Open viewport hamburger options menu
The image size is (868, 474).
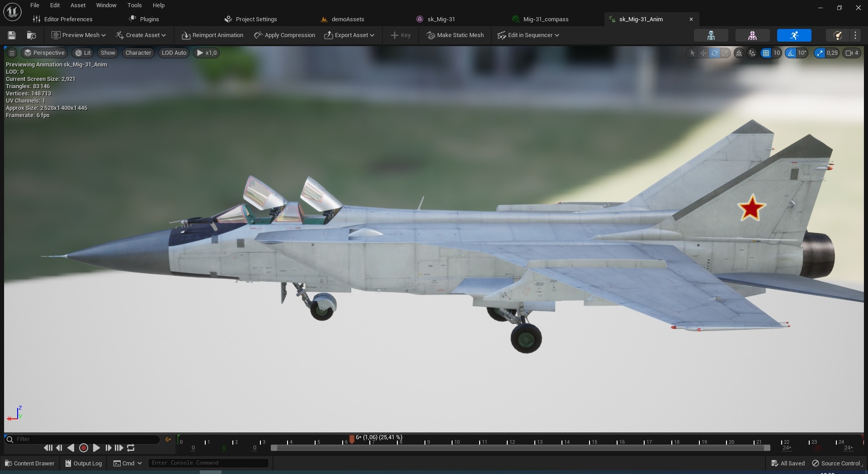click(12, 53)
